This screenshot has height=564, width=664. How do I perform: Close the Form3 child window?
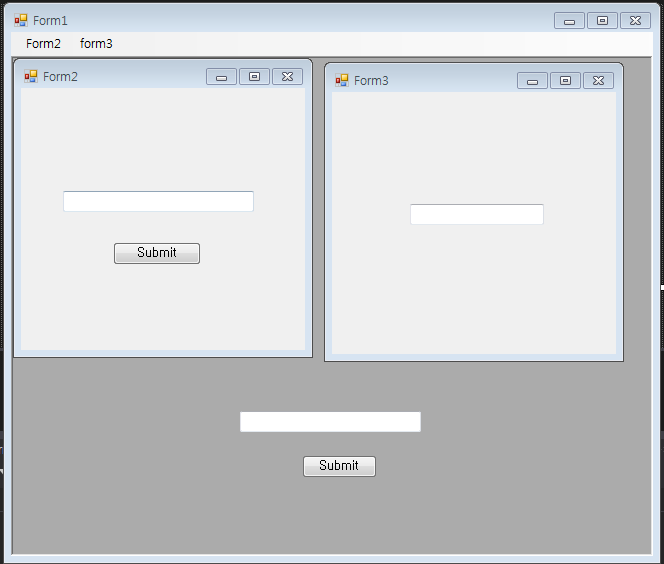[x=598, y=80]
